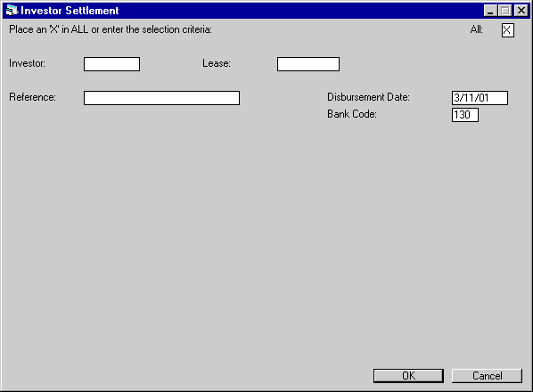Click the "Reference:" field label
The height and width of the screenshot is (392, 533).
pyautogui.click(x=32, y=97)
